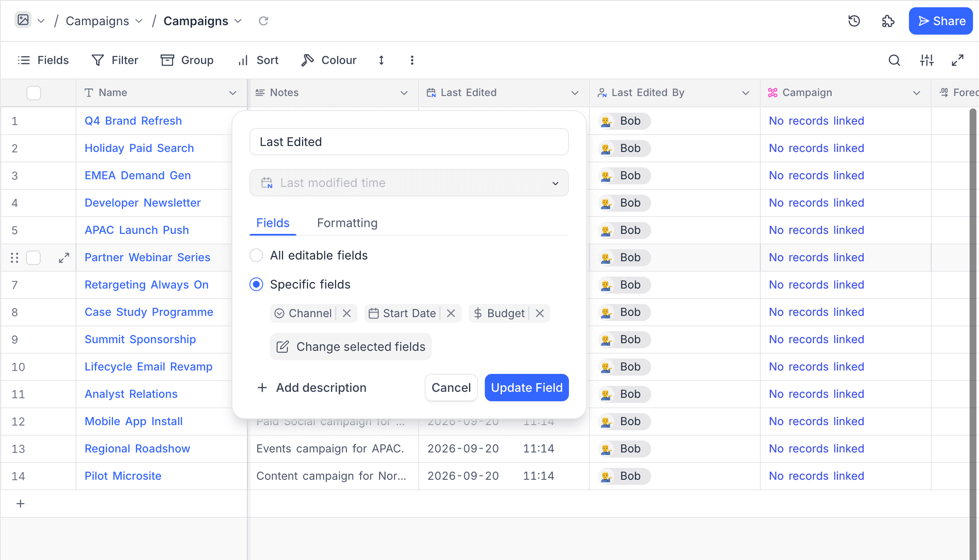Open the search magnifier in toolbar
979x560 pixels.
point(894,60)
